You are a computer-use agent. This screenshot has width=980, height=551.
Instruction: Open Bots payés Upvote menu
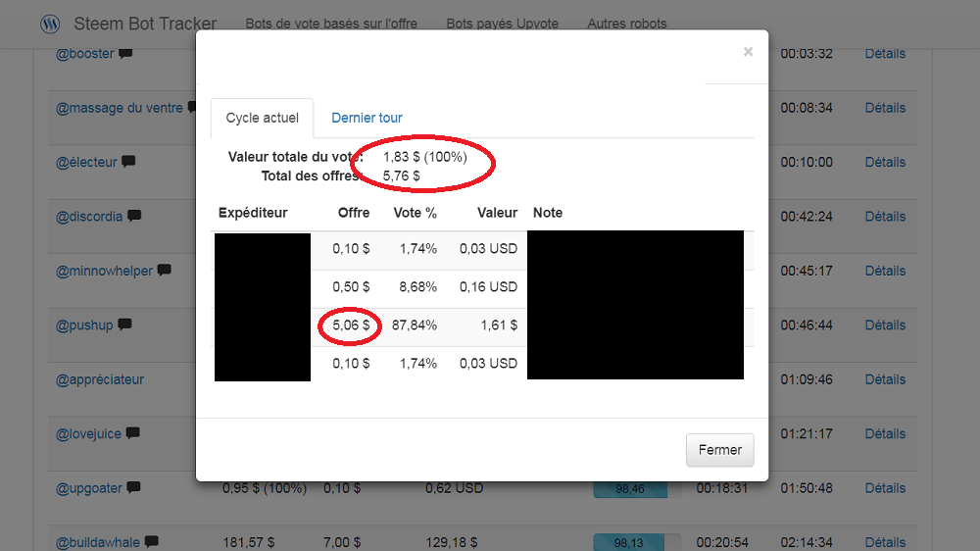(503, 24)
